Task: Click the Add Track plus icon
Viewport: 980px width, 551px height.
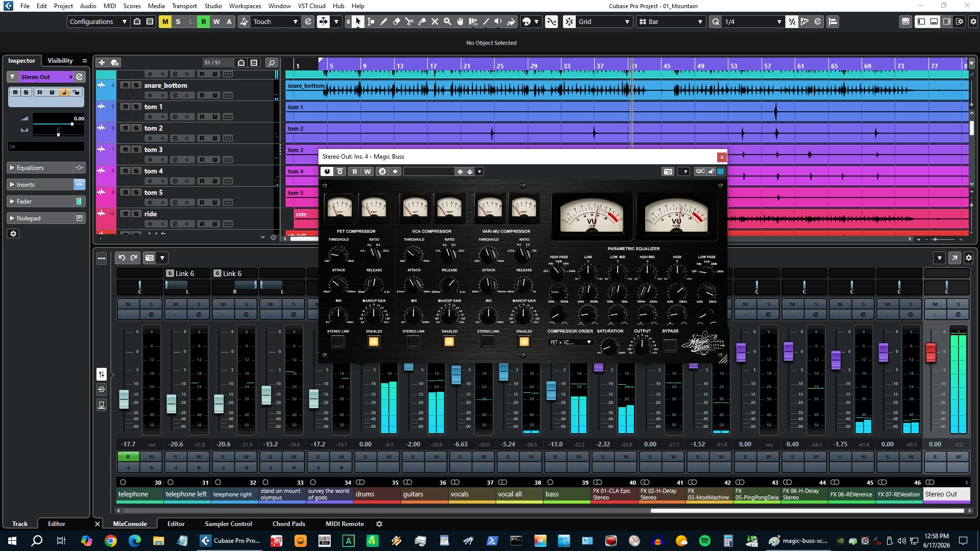Action: click(102, 62)
